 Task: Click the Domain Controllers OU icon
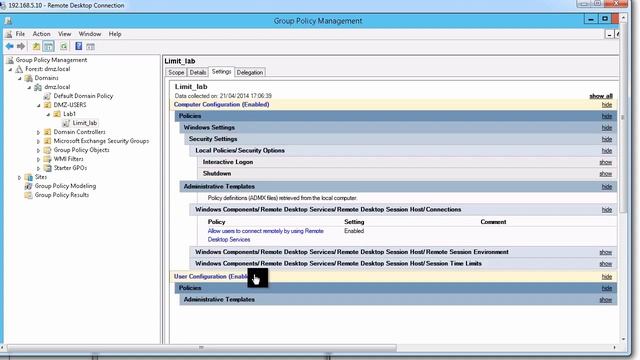[x=47, y=132]
